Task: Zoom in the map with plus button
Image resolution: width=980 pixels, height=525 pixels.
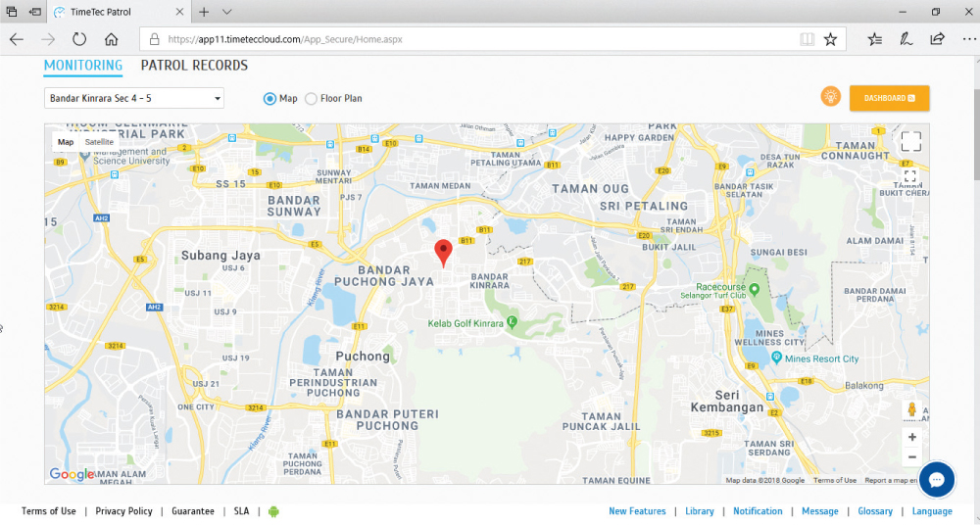Action: [911, 437]
